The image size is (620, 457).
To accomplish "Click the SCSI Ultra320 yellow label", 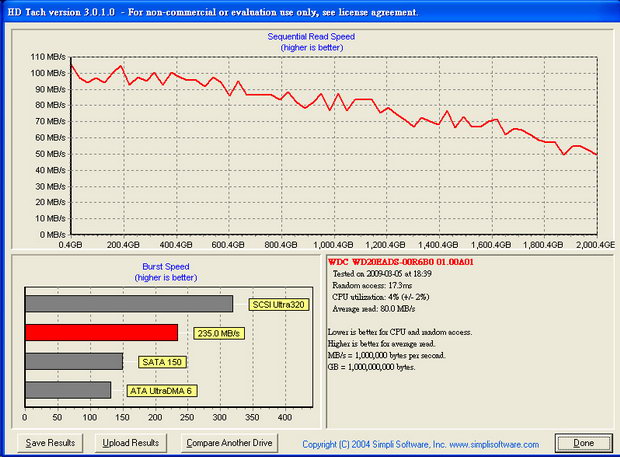I will 281,305.
